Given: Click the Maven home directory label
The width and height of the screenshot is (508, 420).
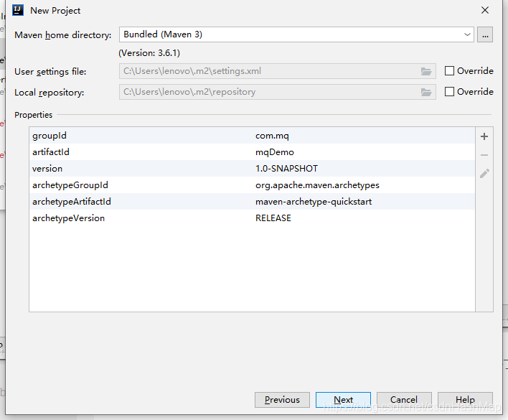Looking at the screenshot, I should tap(63, 34).
